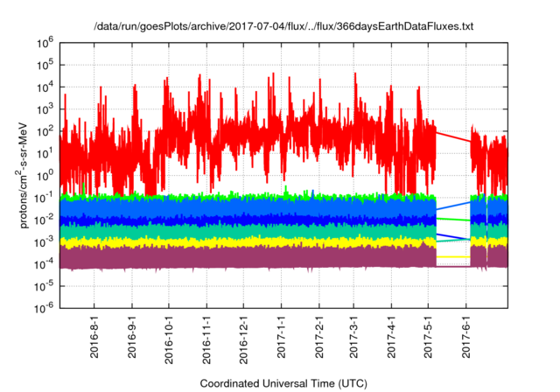The image size is (560, 392).
Task: Click the y-axis label protons/cm²-s-sr-MeV
Action: (x=25, y=174)
